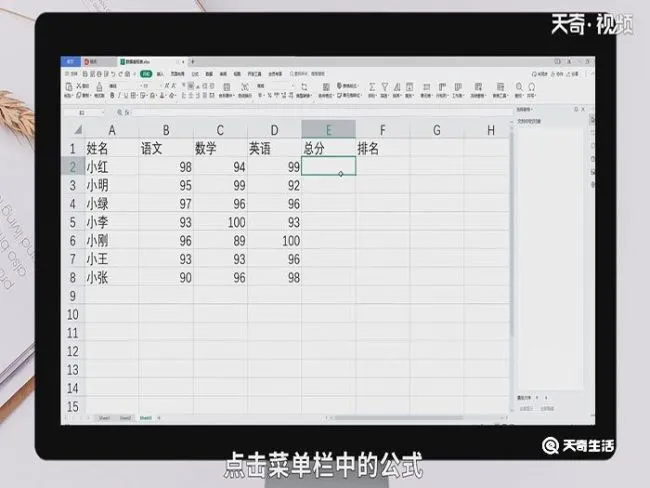The image size is (650, 488).
Task: Open the font name dropdown
Action: (141, 86)
